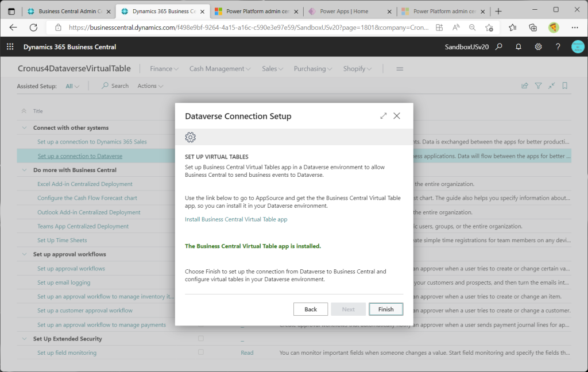Screen dimensions: 588x372
Task: Open Configure the Cash Flow Forecast chart
Action: coord(87,198)
